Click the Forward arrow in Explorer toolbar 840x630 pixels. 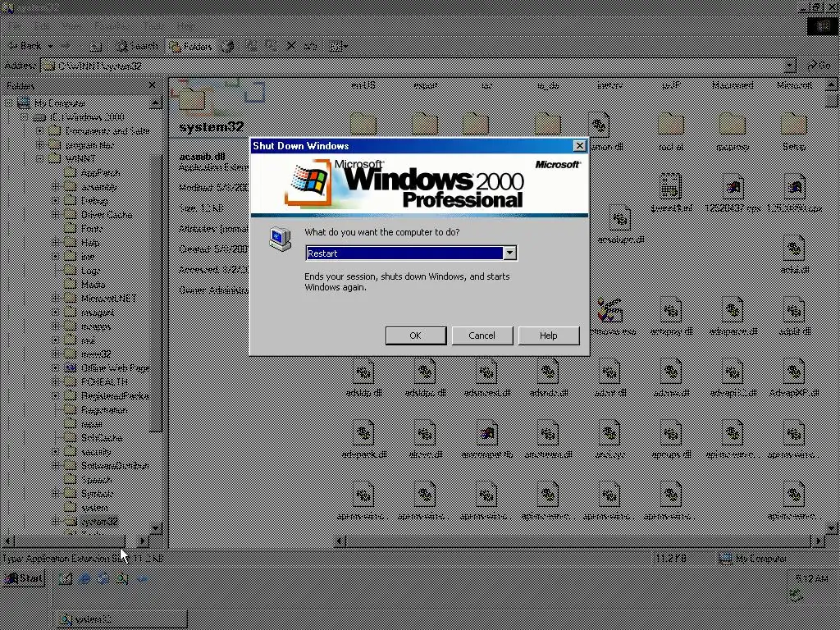pos(66,46)
